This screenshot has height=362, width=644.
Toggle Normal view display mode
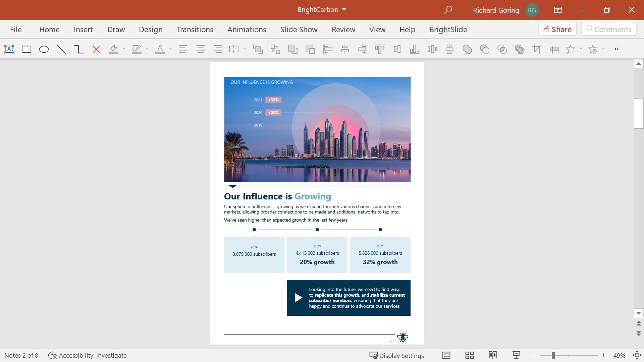446,355
